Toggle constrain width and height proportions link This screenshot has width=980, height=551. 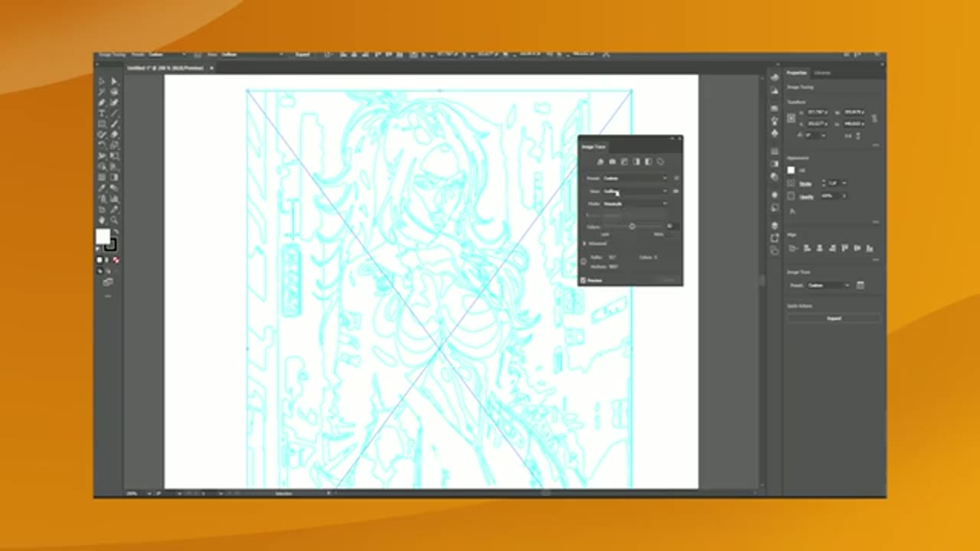(x=874, y=118)
